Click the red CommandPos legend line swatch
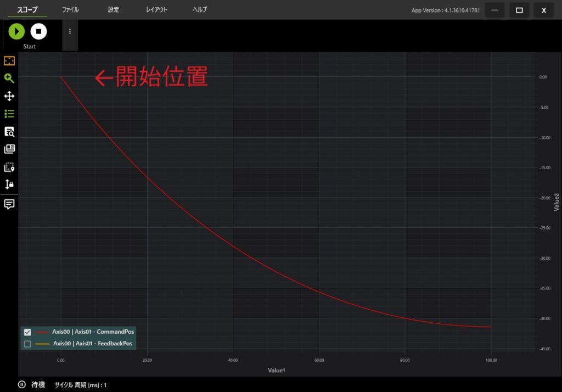 (42, 332)
